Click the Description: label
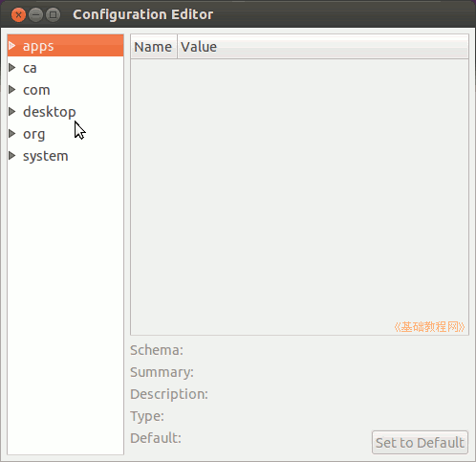The image size is (476, 462). coord(169,394)
